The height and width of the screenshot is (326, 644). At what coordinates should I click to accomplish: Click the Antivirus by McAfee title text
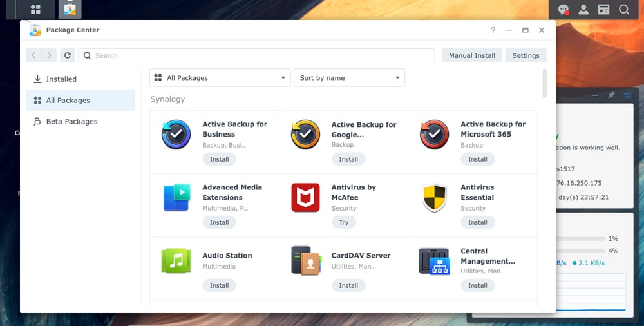point(354,192)
